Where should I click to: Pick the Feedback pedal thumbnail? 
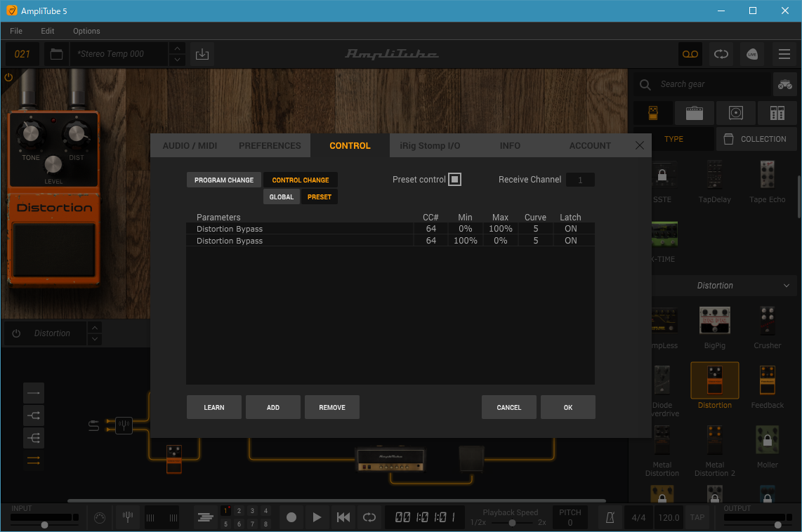point(767,380)
